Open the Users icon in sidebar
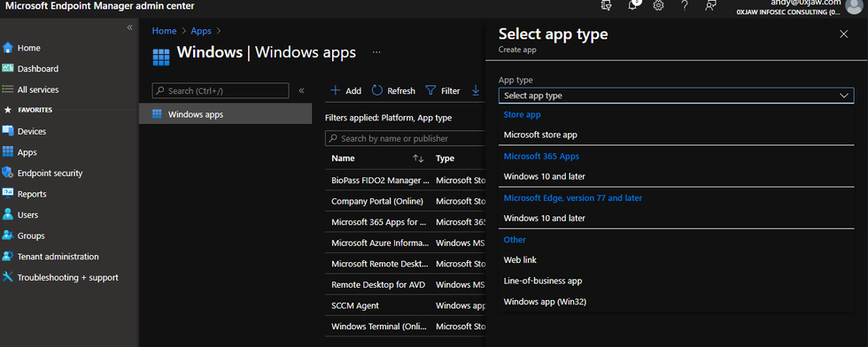Viewport: 868px width, 347px height. click(8, 215)
